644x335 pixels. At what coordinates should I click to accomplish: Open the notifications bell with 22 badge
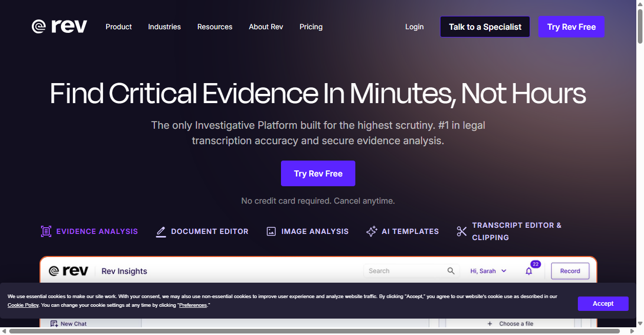click(529, 271)
